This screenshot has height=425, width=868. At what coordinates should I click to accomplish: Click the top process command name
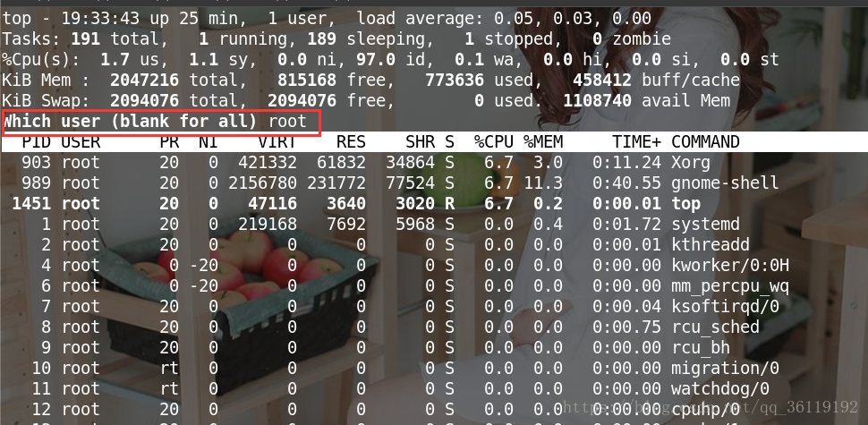coord(685,204)
